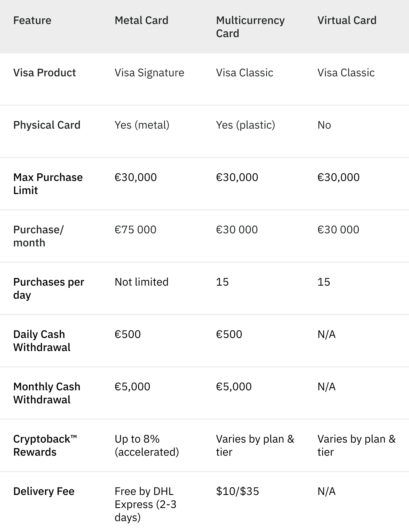The height and width of the screenshot is (532, 409).
Task: Click the Visa Product row label
Action: pos(44,73)
